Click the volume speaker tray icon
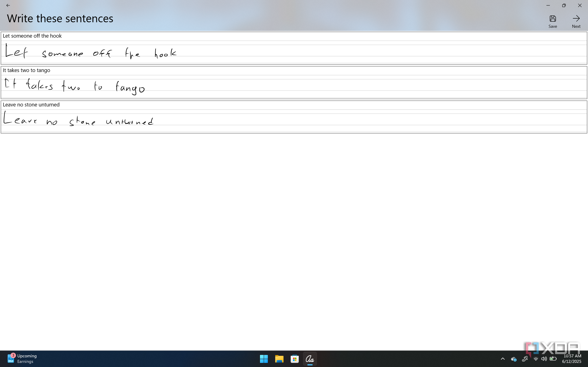This screenshot has width=588, height=367. (544, 359)
